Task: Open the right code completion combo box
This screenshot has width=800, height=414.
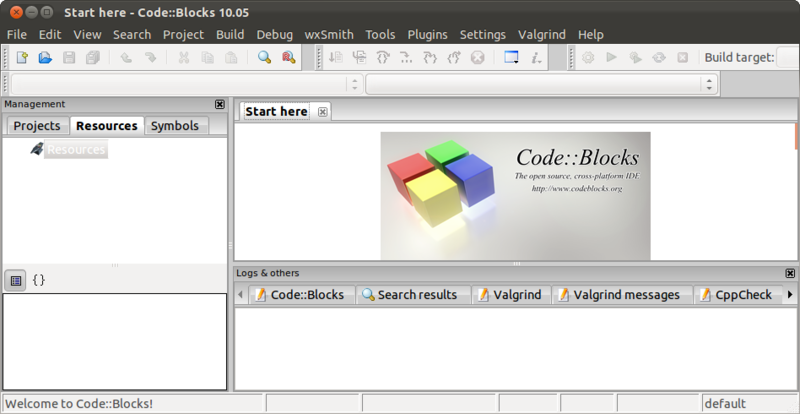Action: pyautogui.click(x=541, y=84)
